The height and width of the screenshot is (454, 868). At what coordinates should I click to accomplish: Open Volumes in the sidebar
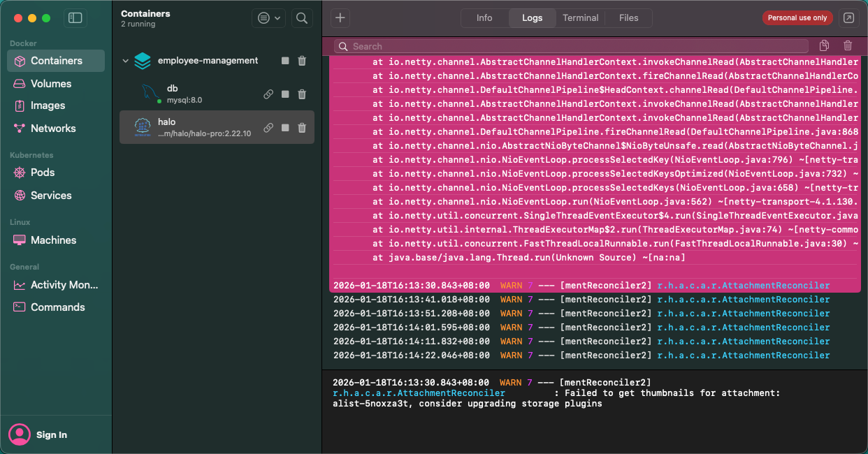click(x=50, y=83)
